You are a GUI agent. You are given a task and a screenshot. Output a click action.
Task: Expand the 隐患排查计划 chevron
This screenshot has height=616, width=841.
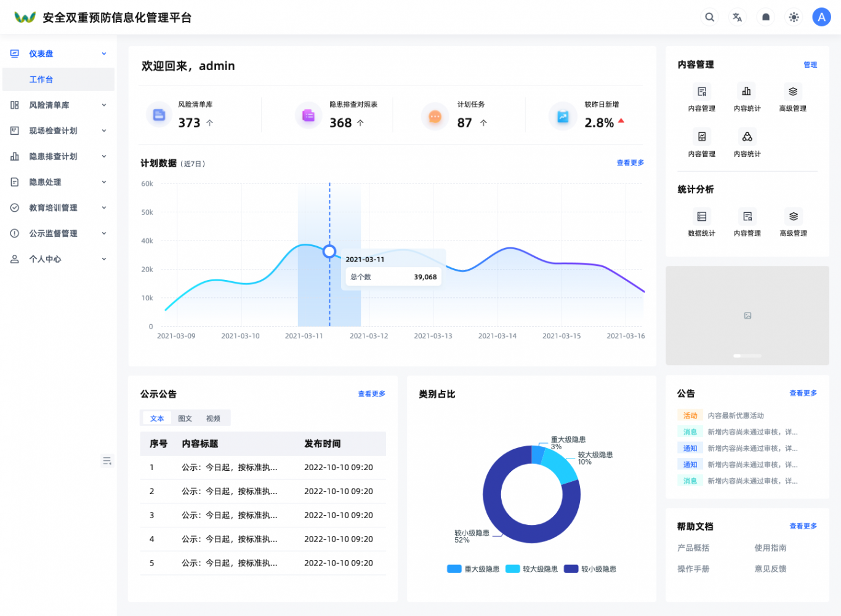104,156
